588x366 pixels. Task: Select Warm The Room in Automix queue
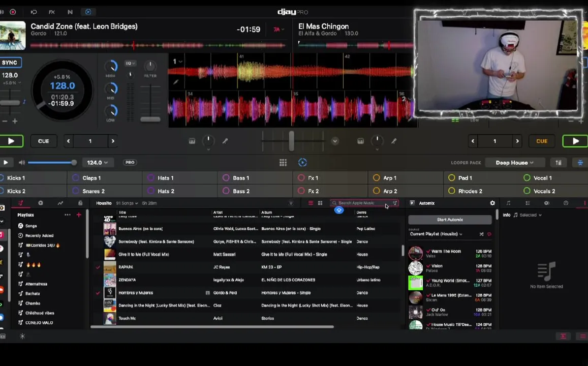tap(450, 254)
